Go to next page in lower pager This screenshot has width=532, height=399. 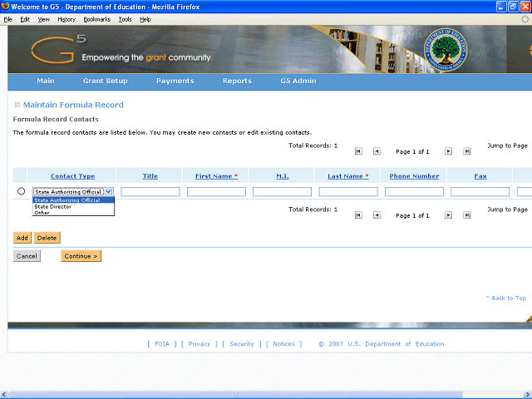448,215
